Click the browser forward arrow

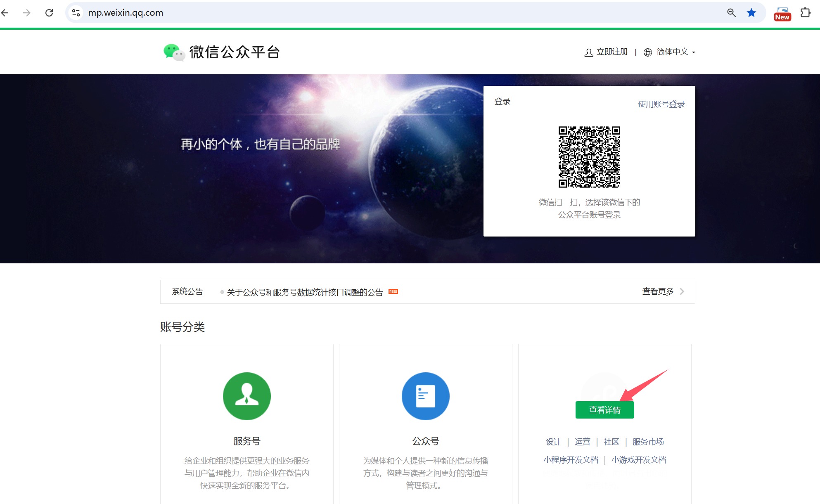[27, 13]
